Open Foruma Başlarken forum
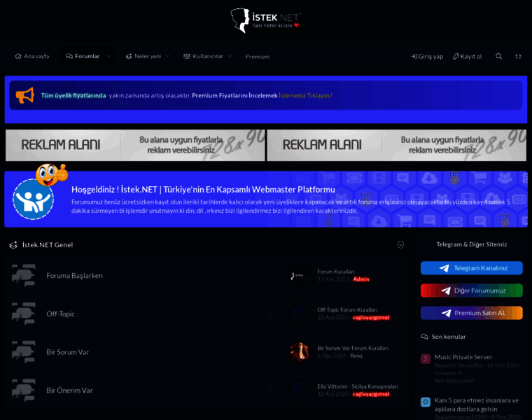This screenshot has height=420, width=532. [x=75, y=276]
